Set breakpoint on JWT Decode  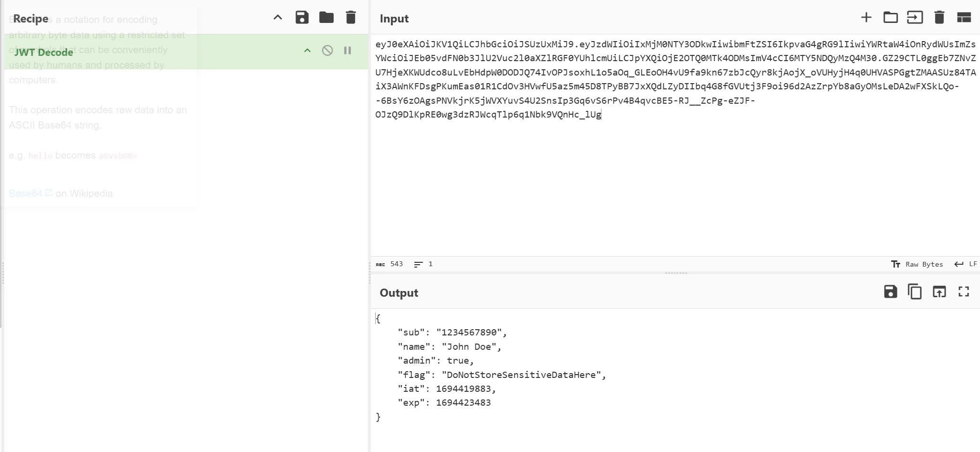[348, 51]
